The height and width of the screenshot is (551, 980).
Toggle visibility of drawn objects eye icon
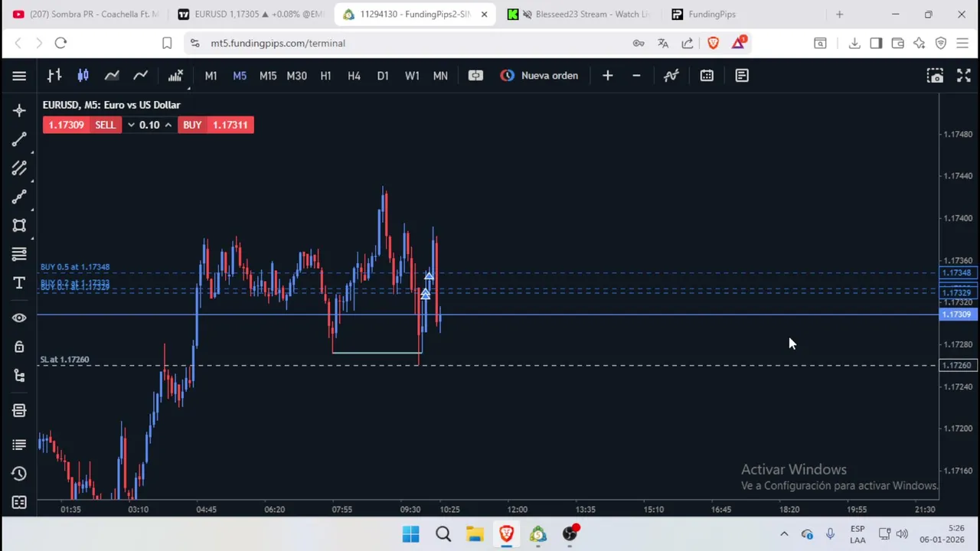click(19, 318)
